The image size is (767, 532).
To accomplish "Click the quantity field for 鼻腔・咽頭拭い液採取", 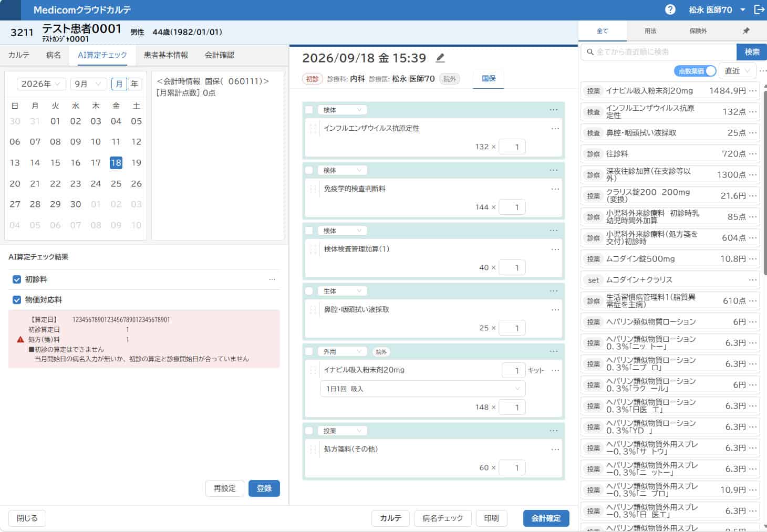I will tap(512, 328).
